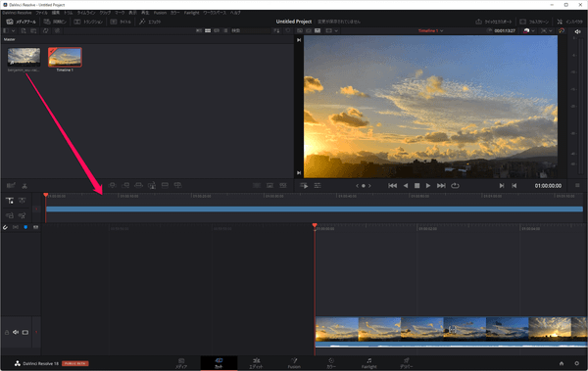Open the ワークスペース (Workspace) menu
588x371 pixels.
pos(215,13)
